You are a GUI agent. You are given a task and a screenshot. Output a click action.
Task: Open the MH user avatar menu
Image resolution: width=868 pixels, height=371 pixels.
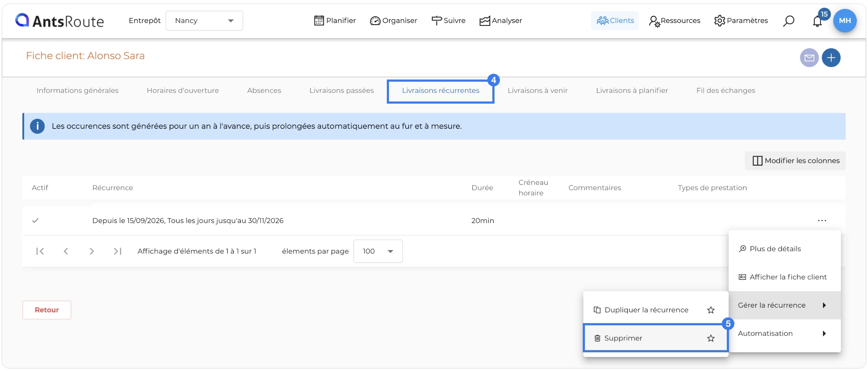[845, 21]
